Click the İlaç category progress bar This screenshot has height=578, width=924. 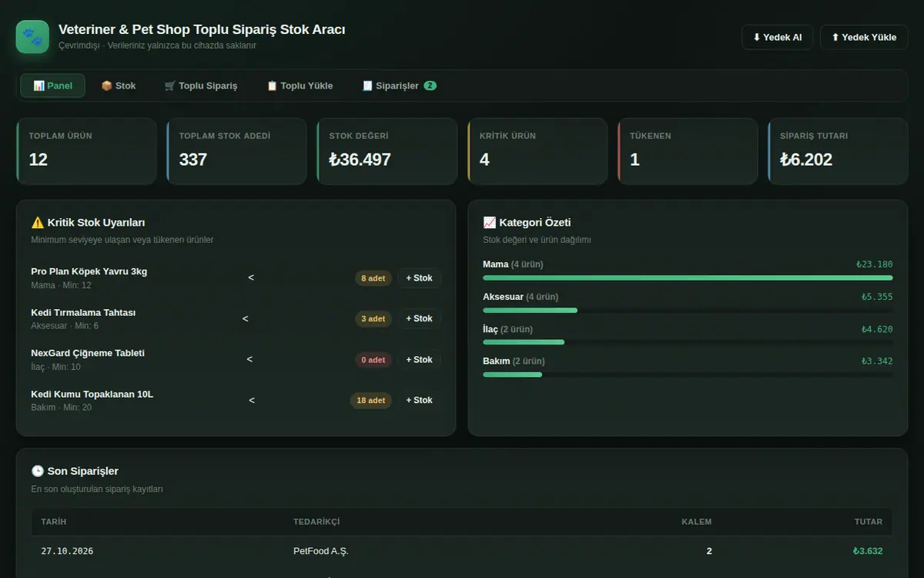click(x=688, y=342)
